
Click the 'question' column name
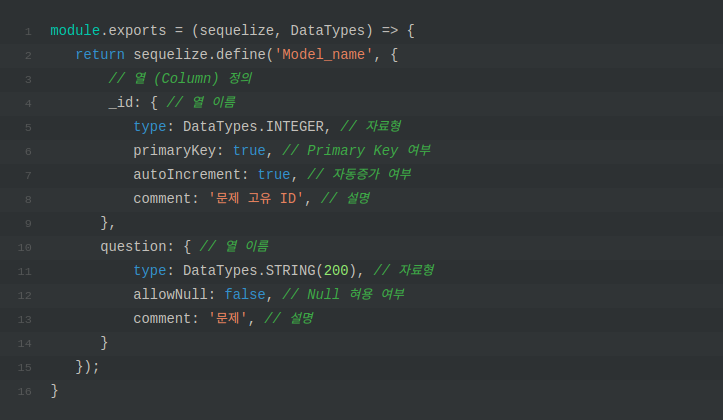[x=133, y=247]
